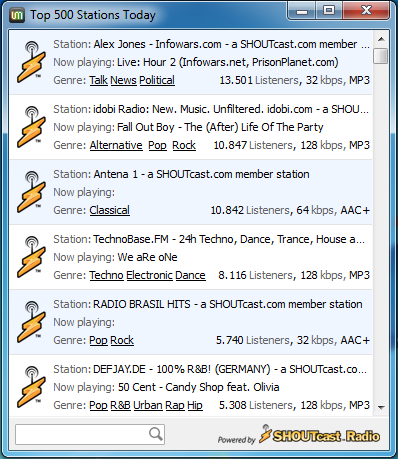Screen dimensions: 398x459
Task: Click the 8.116 Listeners count
Action: tap(255, 275)
